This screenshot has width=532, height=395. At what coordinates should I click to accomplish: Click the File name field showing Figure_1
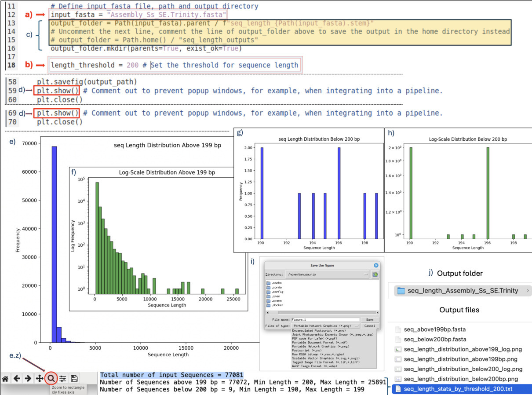pyautogui.click(x=324, y=319)
